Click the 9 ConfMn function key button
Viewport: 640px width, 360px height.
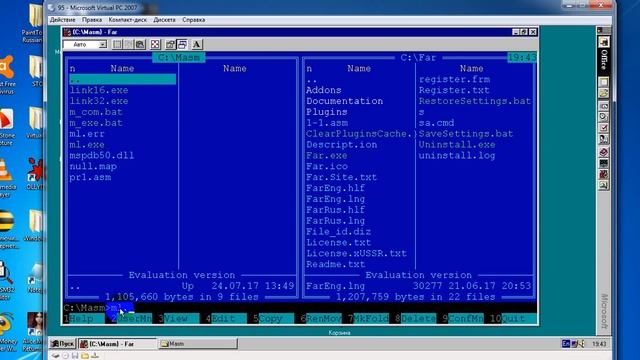(462, 318)
